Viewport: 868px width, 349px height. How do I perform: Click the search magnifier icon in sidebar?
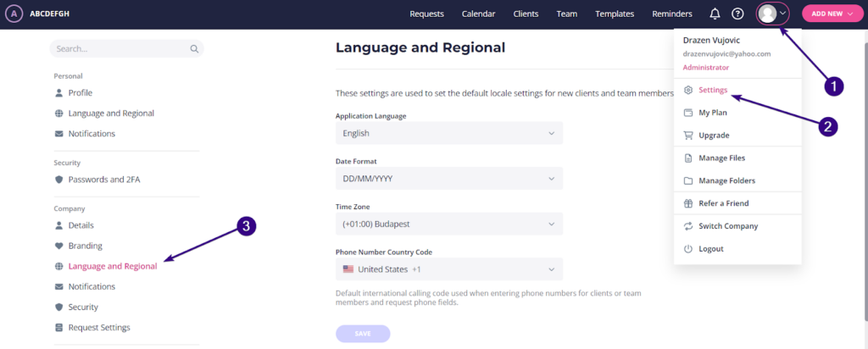194,49
